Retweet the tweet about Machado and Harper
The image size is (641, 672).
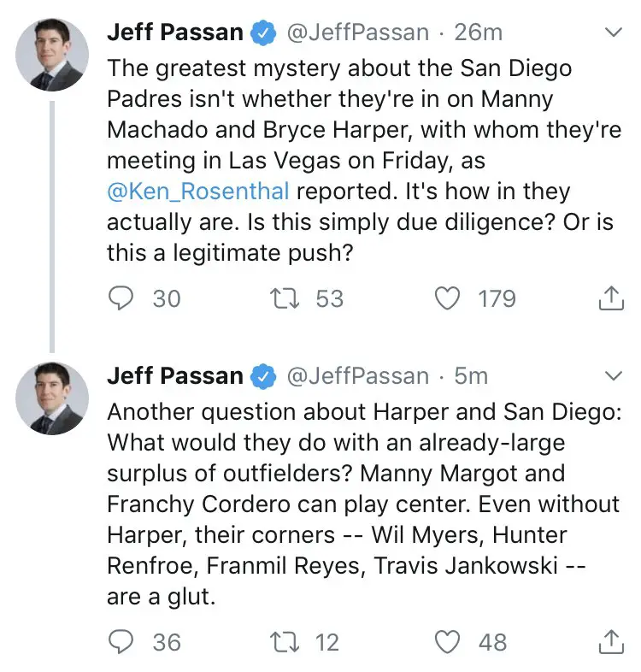pos(280,298)
